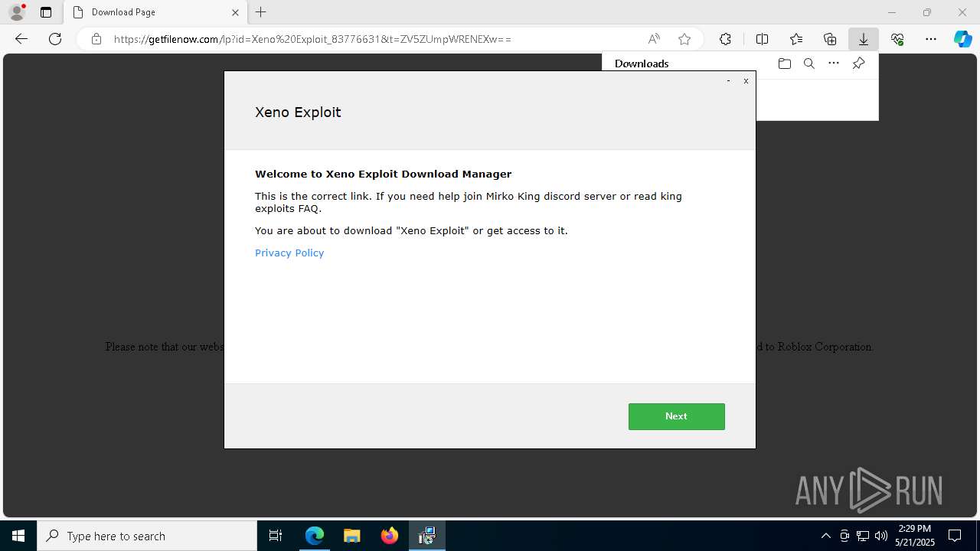Screen dimensions: 980x551
Task: Activate Read aloud in address bar
Action: click(654, 39)
